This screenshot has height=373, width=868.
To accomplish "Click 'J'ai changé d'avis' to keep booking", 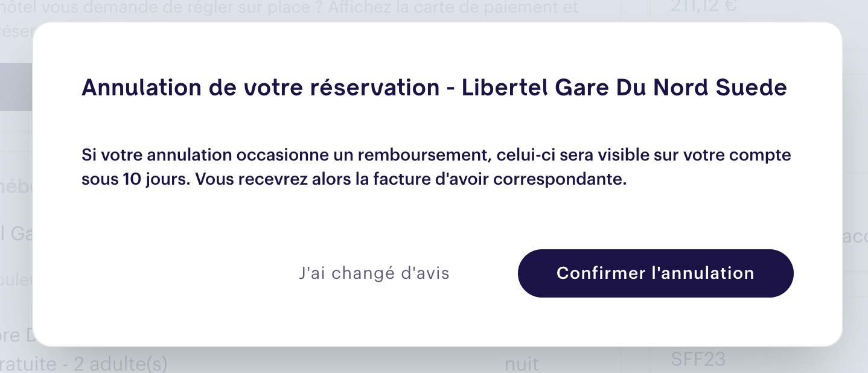I will (x=374, y=273).
